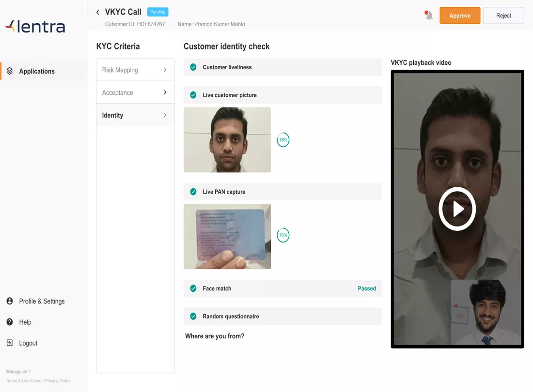The height and width of the screenshot is (392, 533).
Task: Toggle the Customer liveliness check mark
Action: (x=193, y=67)
